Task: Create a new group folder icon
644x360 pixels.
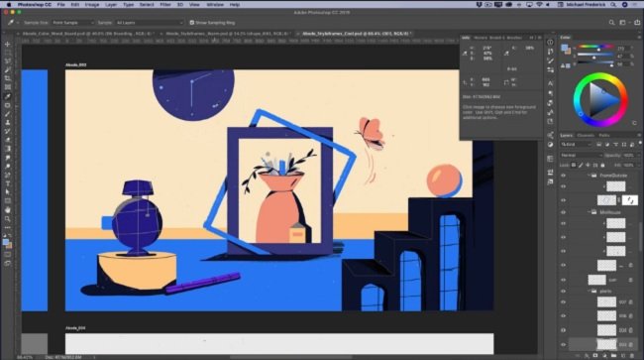Action: [x=613, y=356]
